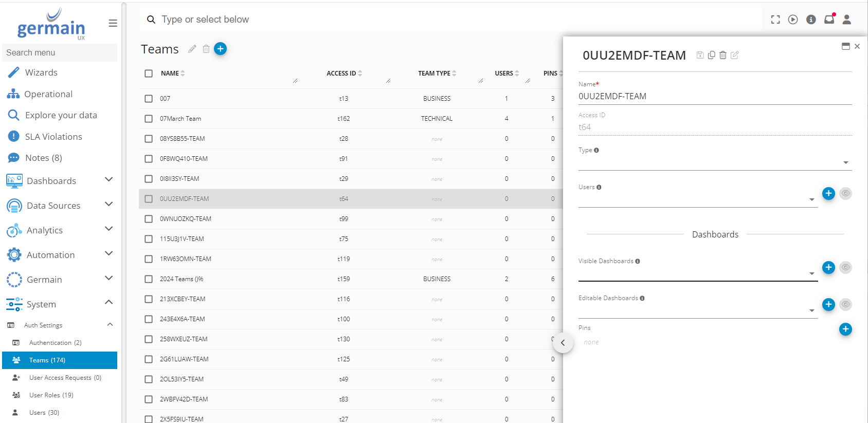Open the Visible Dashboards dropdown
The width and height of the screenshot is (868, 423).
697,273
